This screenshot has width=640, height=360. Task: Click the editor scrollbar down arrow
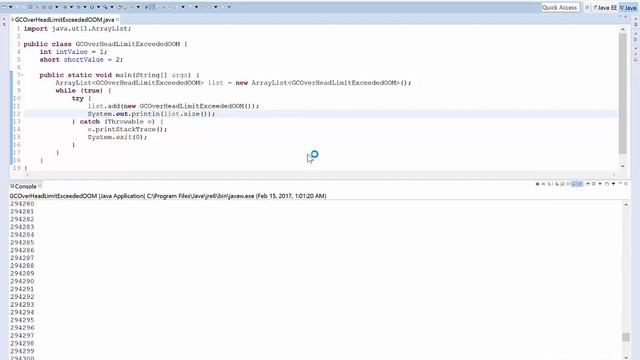coord(622,166)
